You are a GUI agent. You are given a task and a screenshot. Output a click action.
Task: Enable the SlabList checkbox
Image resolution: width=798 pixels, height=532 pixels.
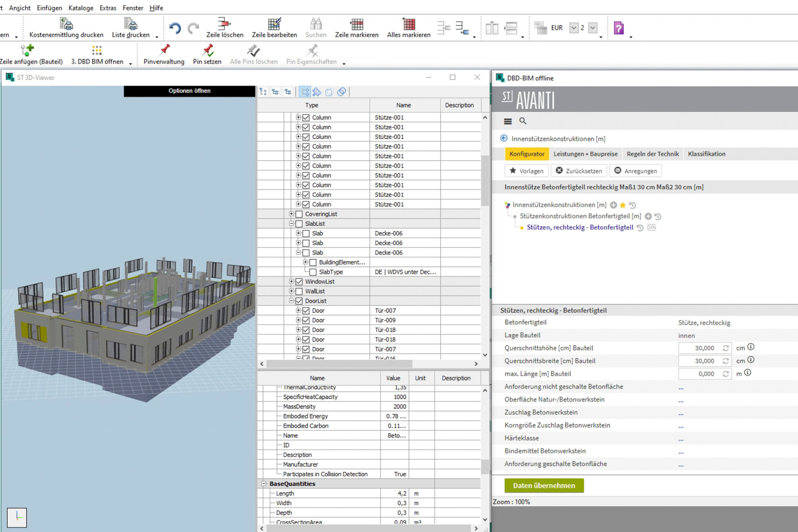[299, 223]
